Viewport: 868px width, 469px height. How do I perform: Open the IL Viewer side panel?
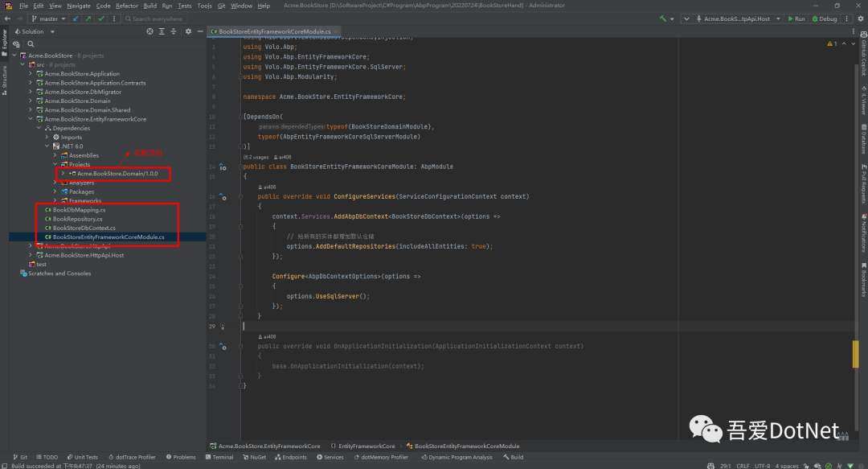[x=863, y=101]
